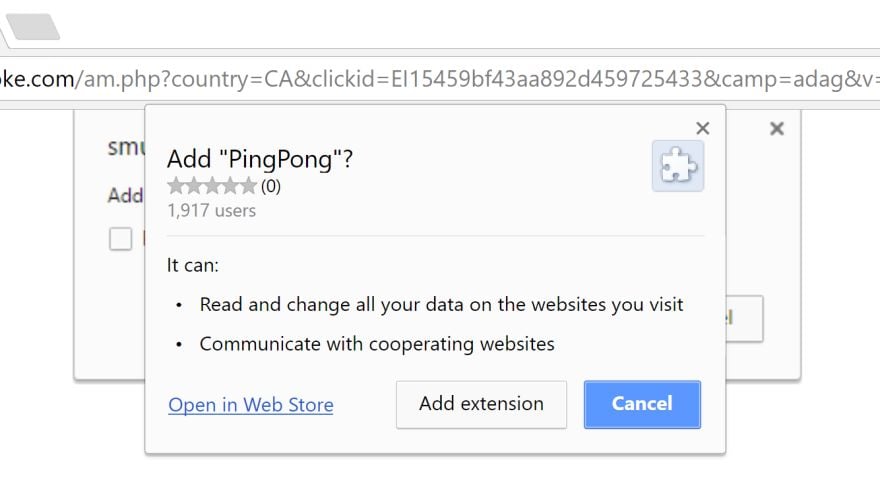The image size is (880, 487).
Task: Click the Add "PingPong"? dialog title
Action: [x=260, y=158]
